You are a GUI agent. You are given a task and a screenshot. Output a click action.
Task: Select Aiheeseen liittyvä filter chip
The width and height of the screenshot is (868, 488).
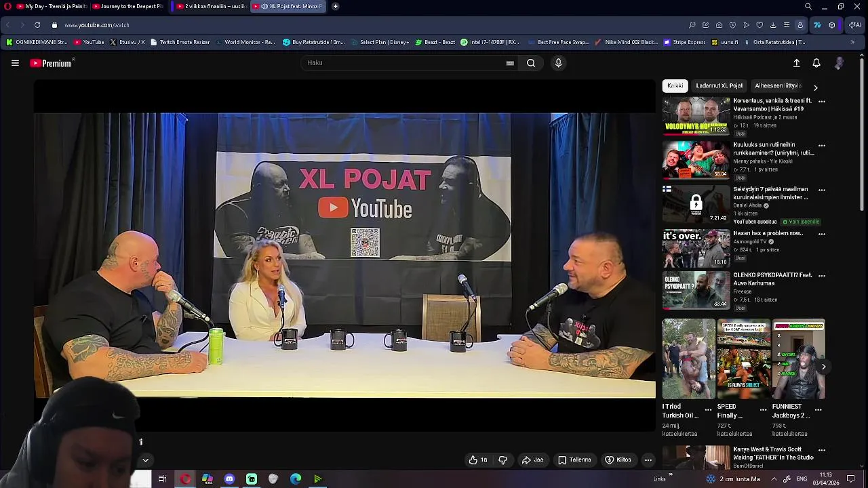pyautogui.click(x=778, y=86)
